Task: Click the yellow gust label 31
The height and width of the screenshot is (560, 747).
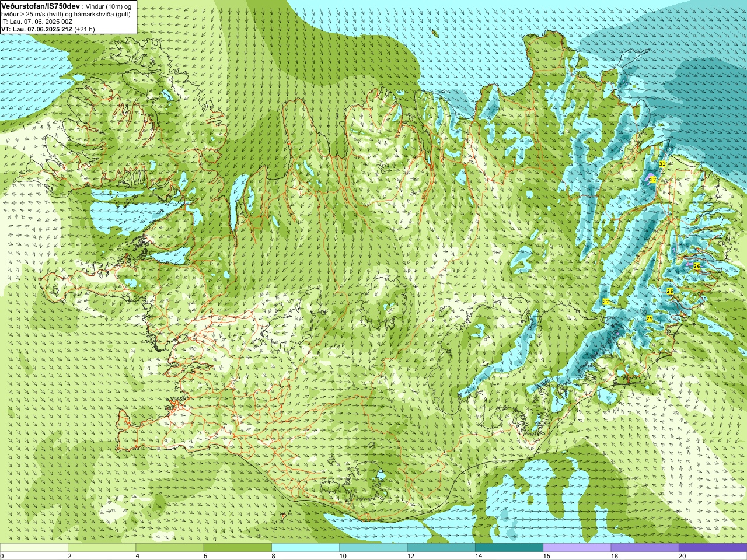Action: click(x=662, y=164)
